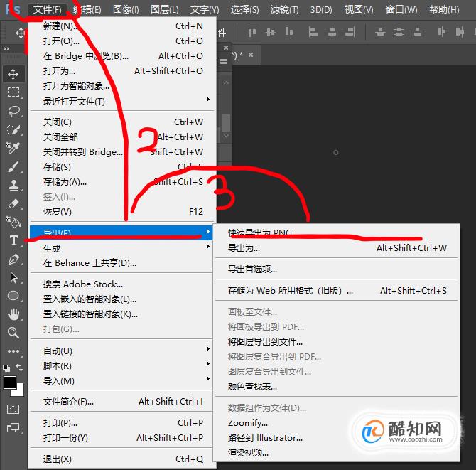This screenshot has height=470, width=476.
Task: Select the Eraser tool
Action: tap(13, 203)
